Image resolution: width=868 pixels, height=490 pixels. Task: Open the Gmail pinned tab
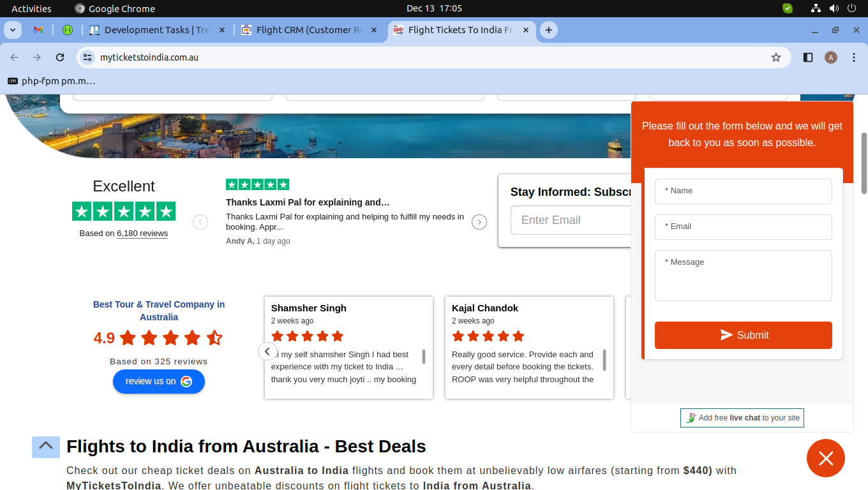point(38,30)
